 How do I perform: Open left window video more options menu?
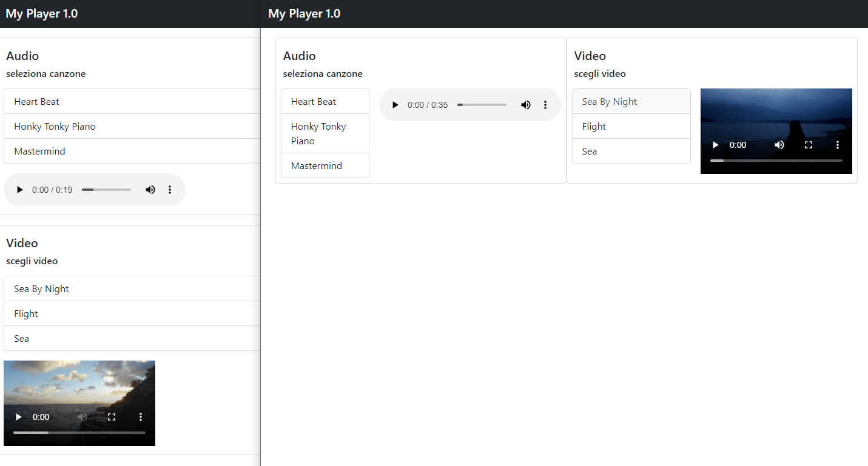[x=141, y=417]
